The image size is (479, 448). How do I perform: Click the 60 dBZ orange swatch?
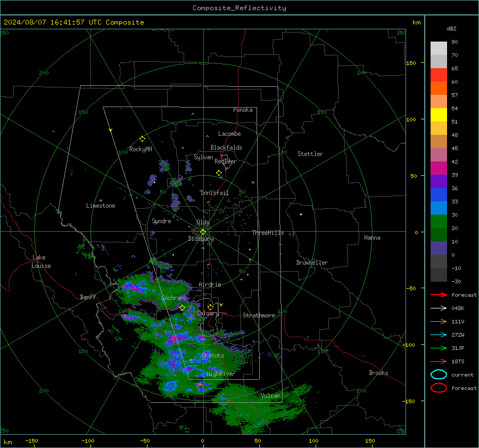tap(439, 88)
